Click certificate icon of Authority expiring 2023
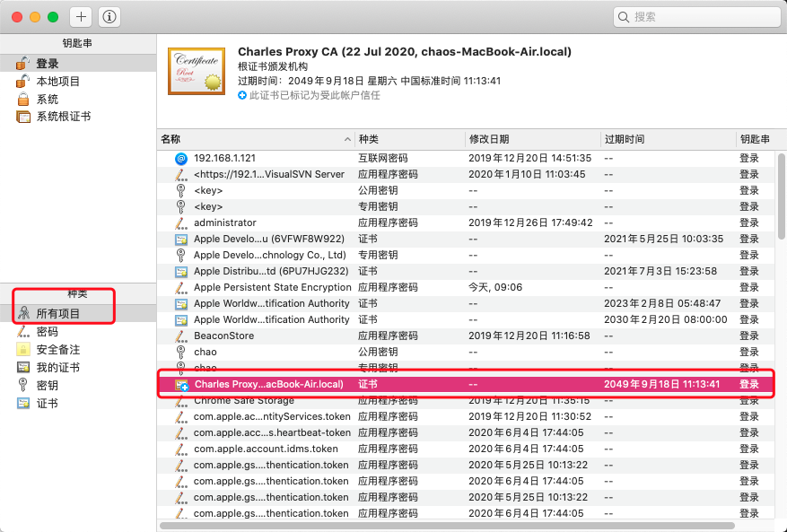This screenshot has height=532, width=787. coord(180,303)
